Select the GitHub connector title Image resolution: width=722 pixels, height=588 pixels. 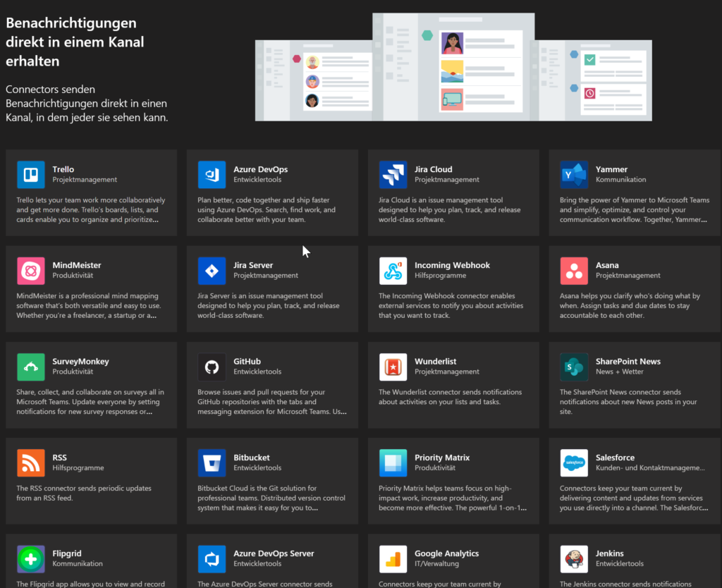(x=247, y=362)
